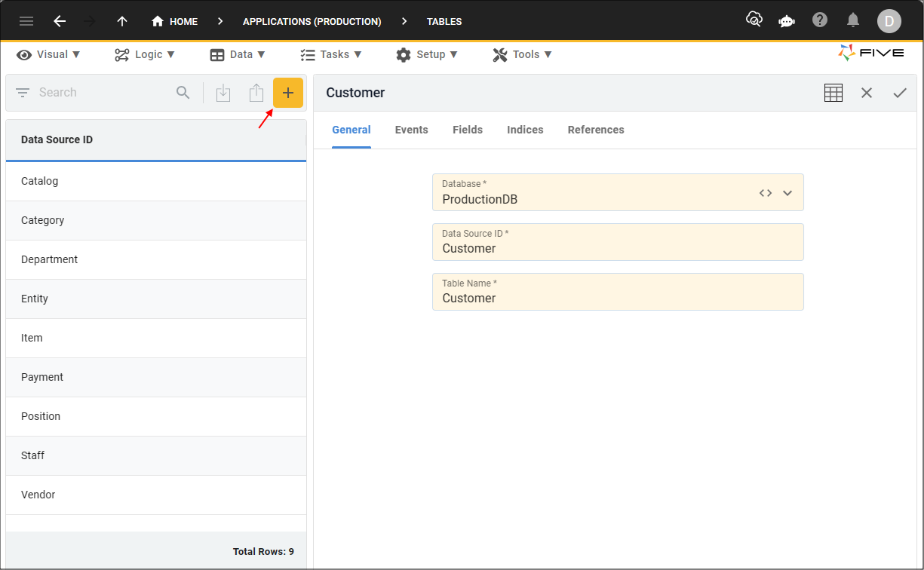
Task: Click the back arrow icon
Action: pos(60,21)
